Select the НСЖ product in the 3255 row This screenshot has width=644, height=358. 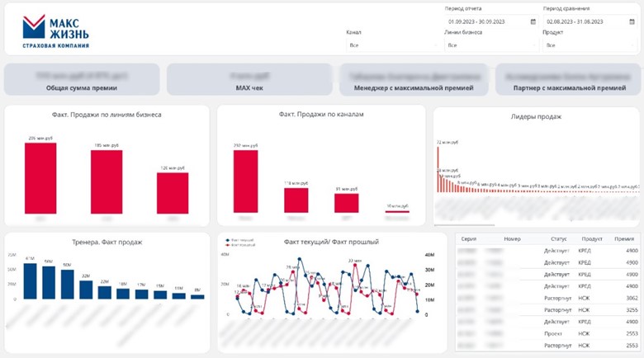(584, 310)
